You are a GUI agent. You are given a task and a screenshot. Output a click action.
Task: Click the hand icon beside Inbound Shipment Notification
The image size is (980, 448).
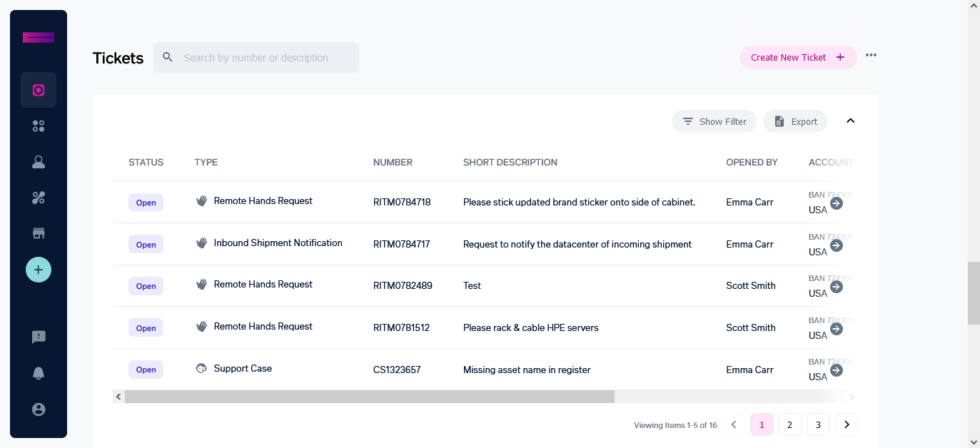tap(201, 243)
